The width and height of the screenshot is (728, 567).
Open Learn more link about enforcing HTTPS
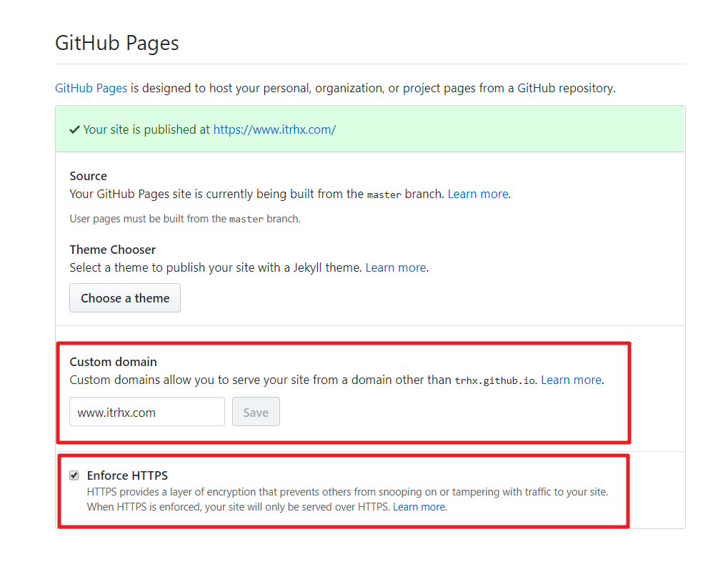tap(419, 507)
